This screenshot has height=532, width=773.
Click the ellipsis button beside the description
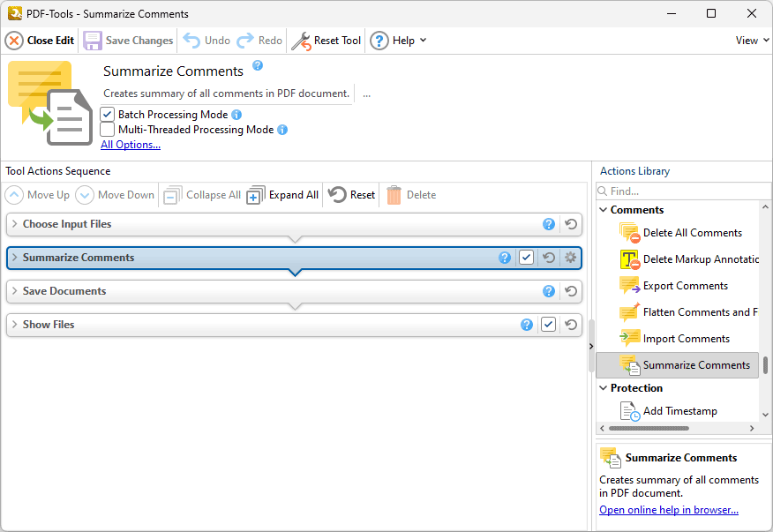pos(366,94)
